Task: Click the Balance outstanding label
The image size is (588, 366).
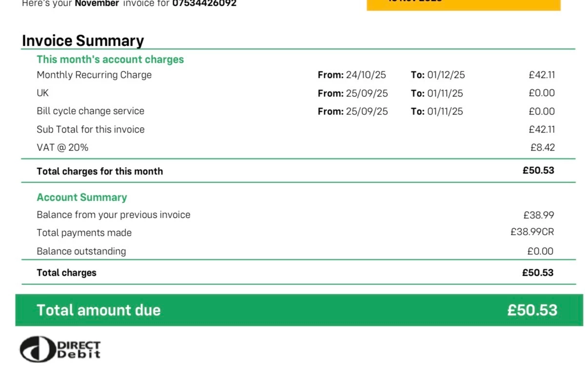Action: tap(81, 251)
